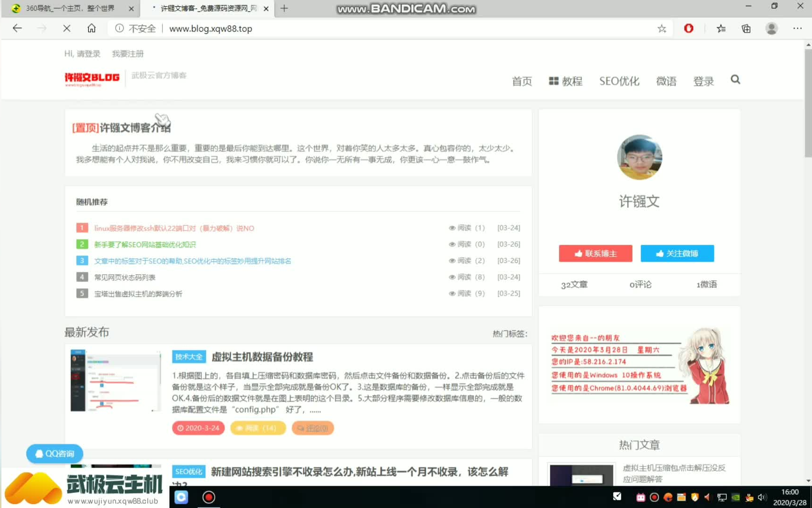
Task: View the 1微语 count
Action: tap(706, 285)
